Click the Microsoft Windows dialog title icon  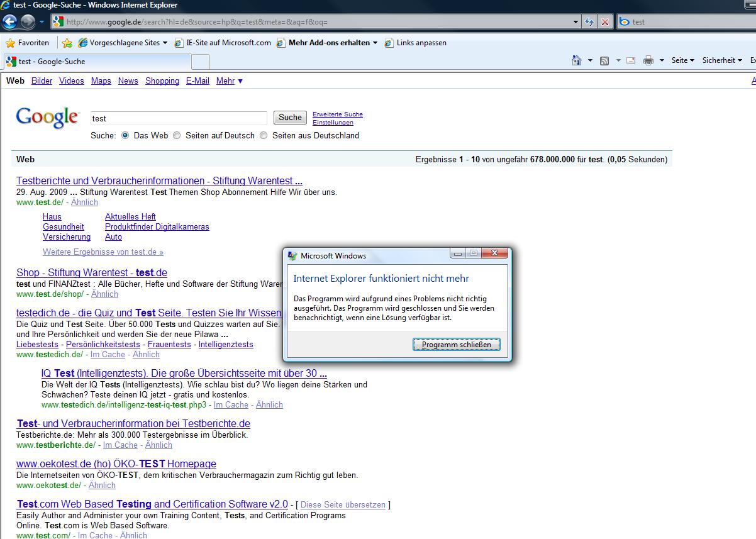[292, 256]
